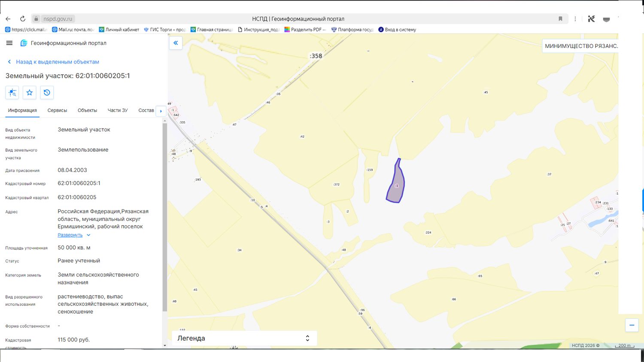644x362 pixels.
Task: Switch to the Объекты tab
Action: [87, 110]
